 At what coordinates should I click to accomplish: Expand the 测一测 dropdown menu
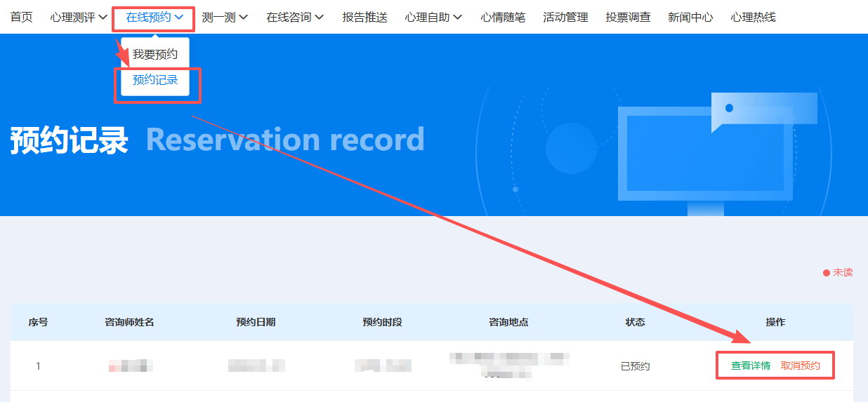tap(224, 17)
